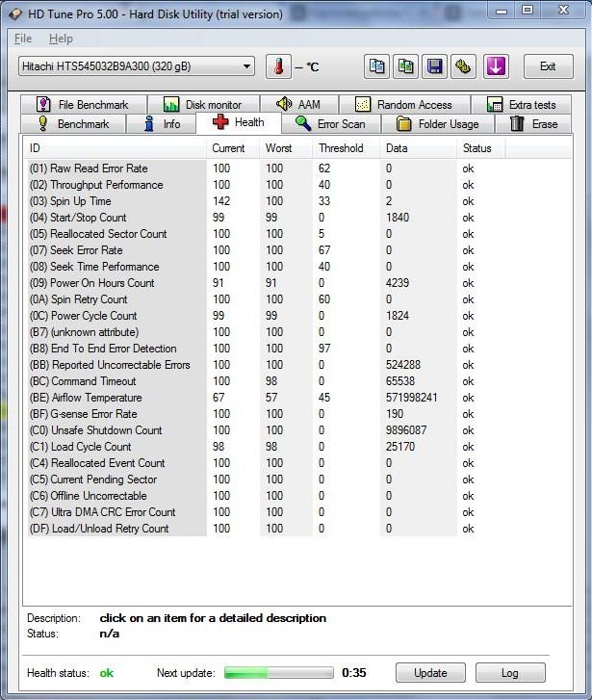Open the File menu
This screenshot has height=700, width=592.
[x=23, y=39]
